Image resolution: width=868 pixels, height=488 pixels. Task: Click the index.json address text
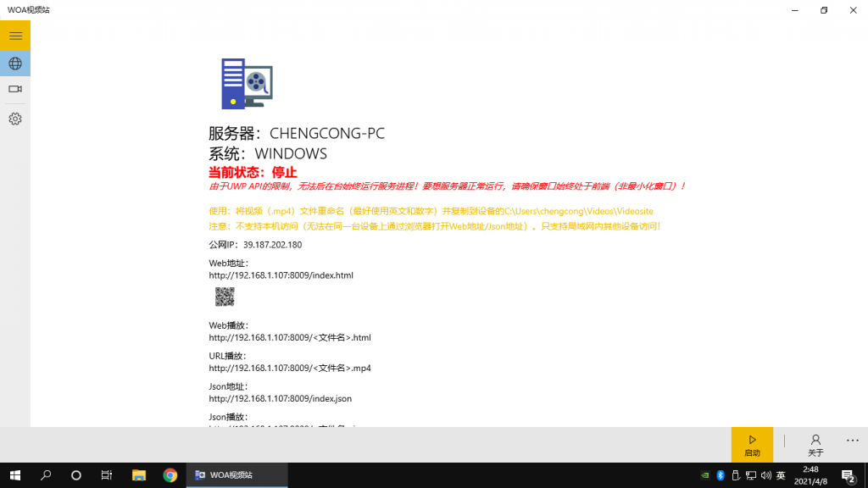point(280,398)
